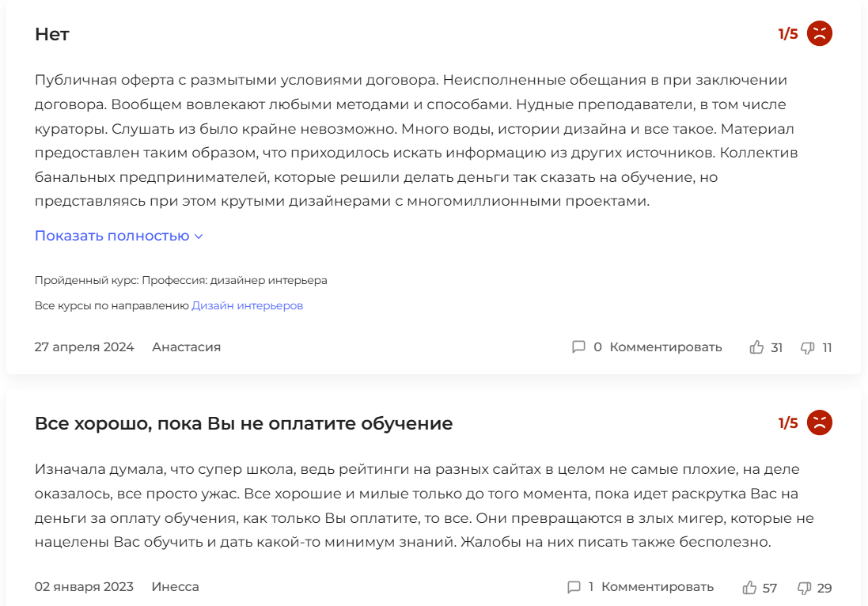
Task: Like Инесса's review with thumbs-up
Action: pyautogui.click(x=749, y=588)
